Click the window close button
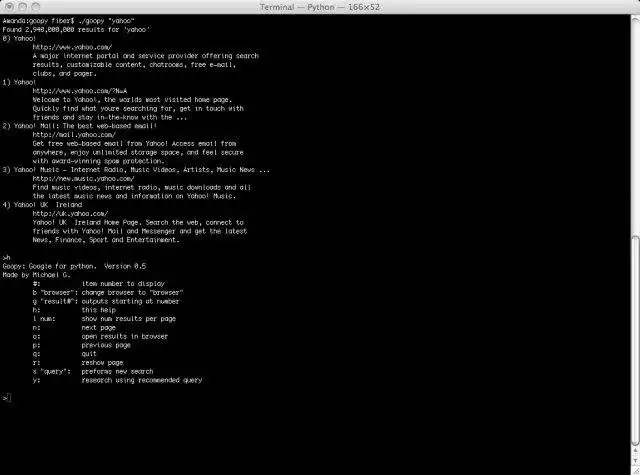 (9, 7)
